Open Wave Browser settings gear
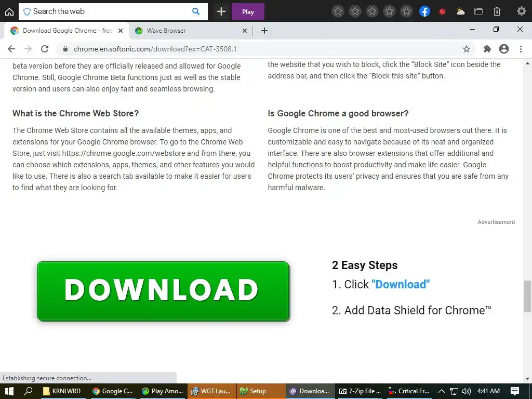The image size is (532, 399). pos(522,11)
